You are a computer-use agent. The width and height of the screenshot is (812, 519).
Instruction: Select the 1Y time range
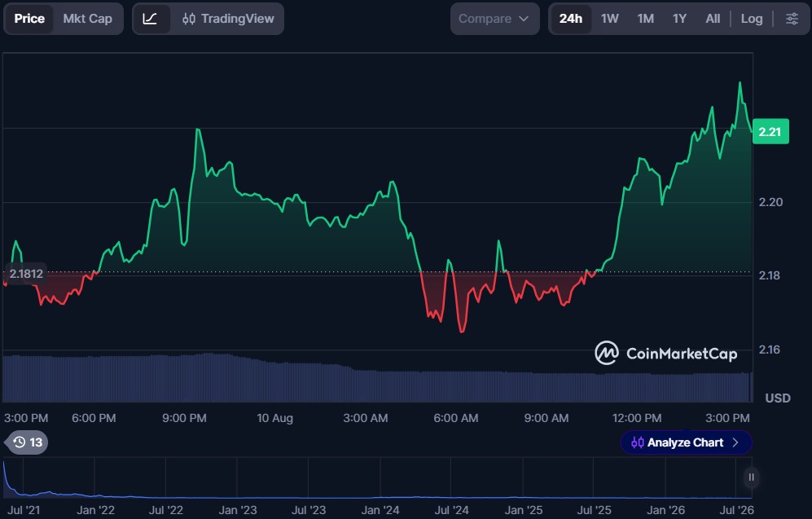click(x=679, y=19)
